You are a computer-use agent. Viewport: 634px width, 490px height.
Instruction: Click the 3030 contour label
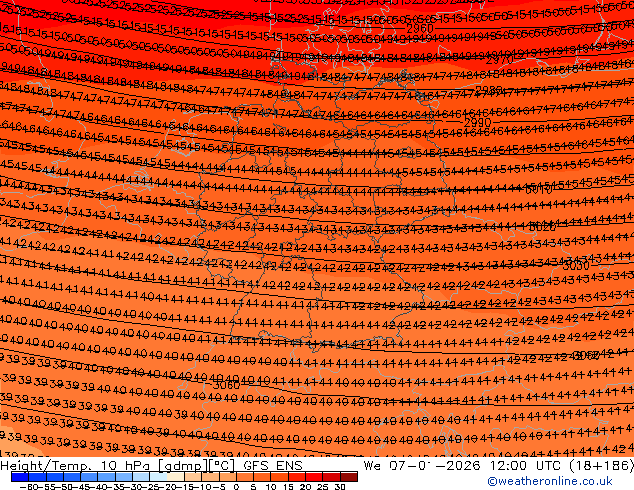(x=576, y=266)
